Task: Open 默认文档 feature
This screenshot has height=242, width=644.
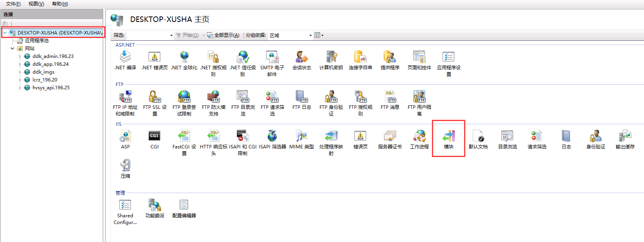Action: 478,140
